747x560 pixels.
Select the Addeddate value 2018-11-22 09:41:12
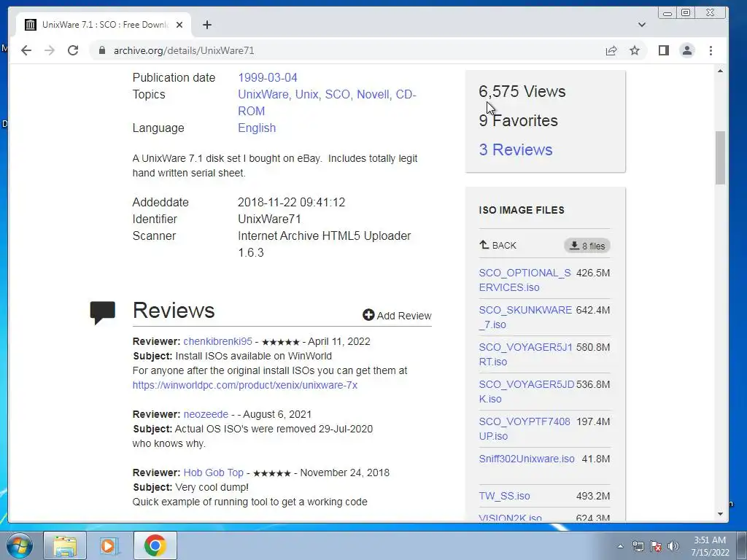tap(291, 203)
